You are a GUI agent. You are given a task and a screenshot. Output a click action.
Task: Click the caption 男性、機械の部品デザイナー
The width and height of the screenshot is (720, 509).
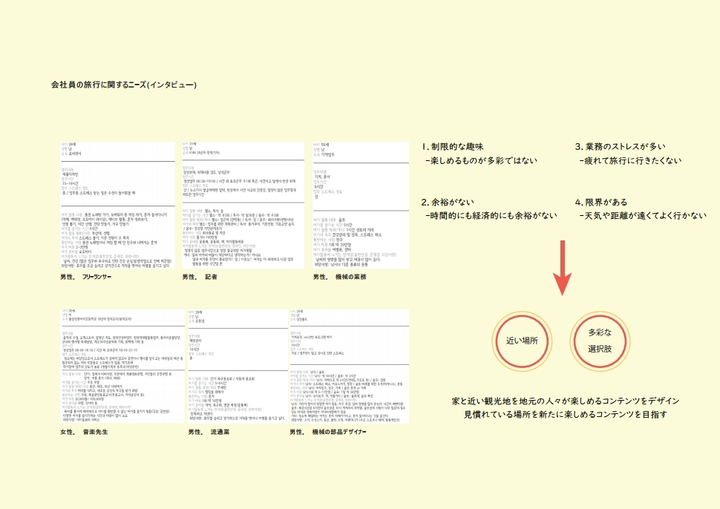pyautogui.click(x=328, y=432)
